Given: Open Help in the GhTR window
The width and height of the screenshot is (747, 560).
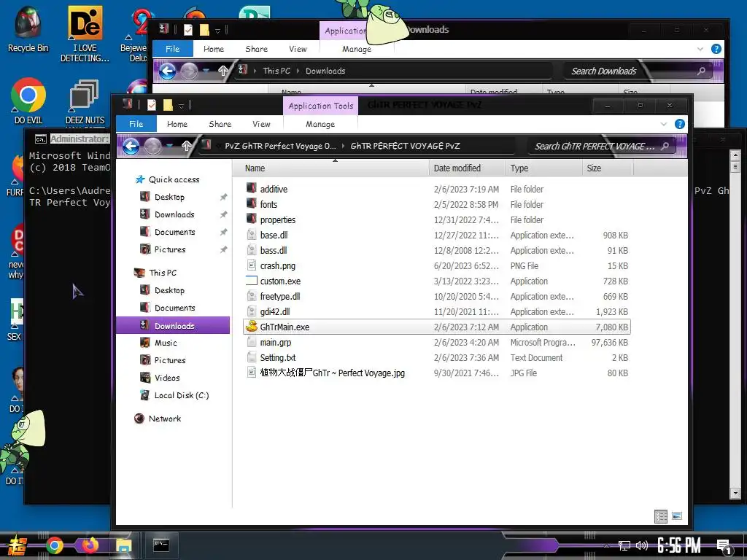Looking at the screenshot, I should 680,124.
